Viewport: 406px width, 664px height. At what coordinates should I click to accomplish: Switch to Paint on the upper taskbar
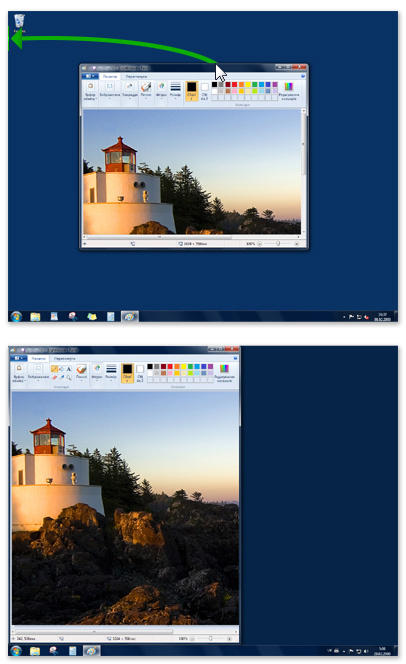pos(130,316)
